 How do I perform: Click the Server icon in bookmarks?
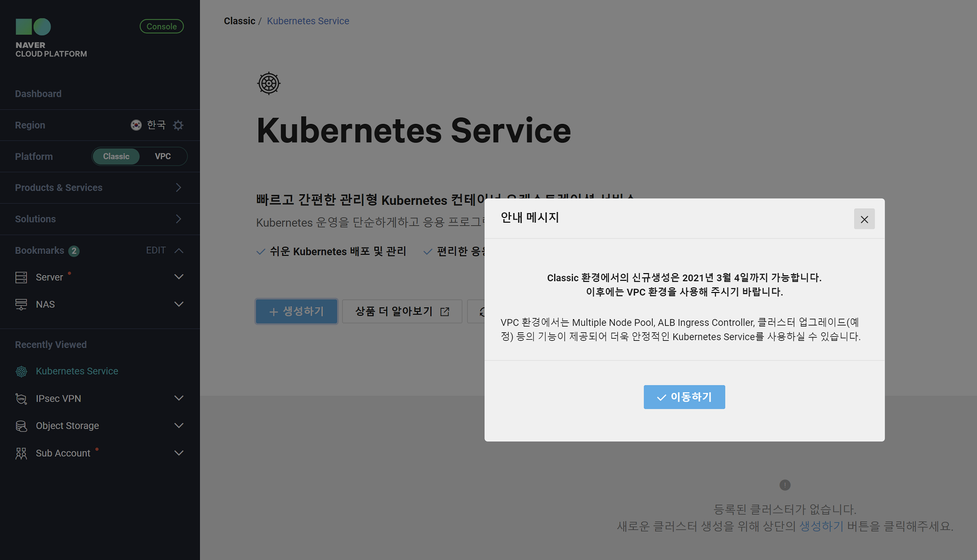pos(21,277)
